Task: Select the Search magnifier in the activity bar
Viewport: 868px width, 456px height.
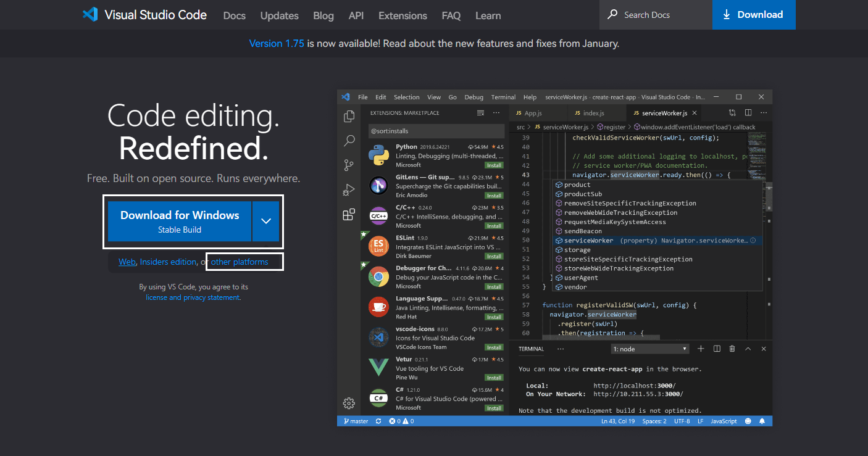Action: [x=349, y=141]
